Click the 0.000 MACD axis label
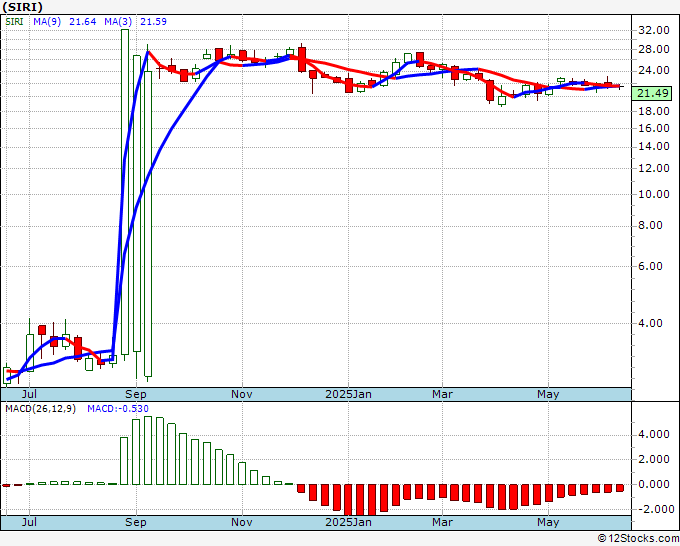This screenshot has width=680, height=546. point(656,484)
